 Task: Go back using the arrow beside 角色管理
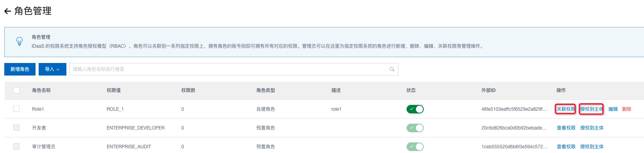pos(7,11)
